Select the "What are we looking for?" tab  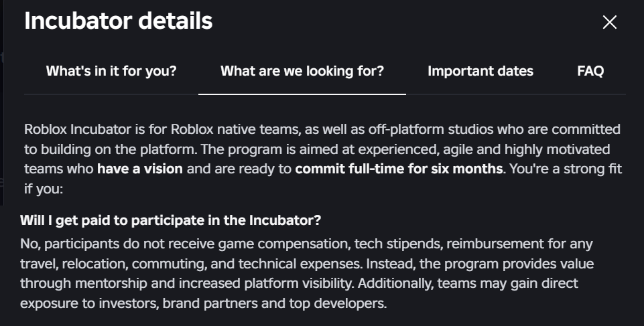click(x=302, y=71)
